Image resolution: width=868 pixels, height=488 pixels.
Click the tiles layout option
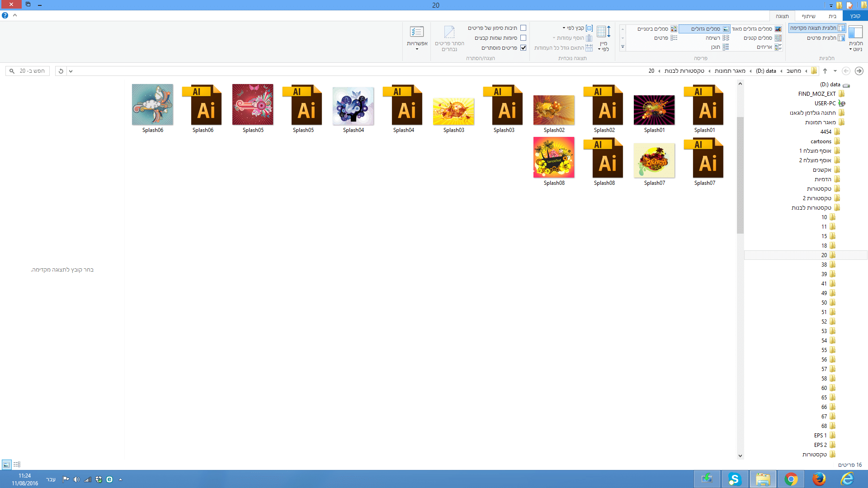tap(768, 47)
